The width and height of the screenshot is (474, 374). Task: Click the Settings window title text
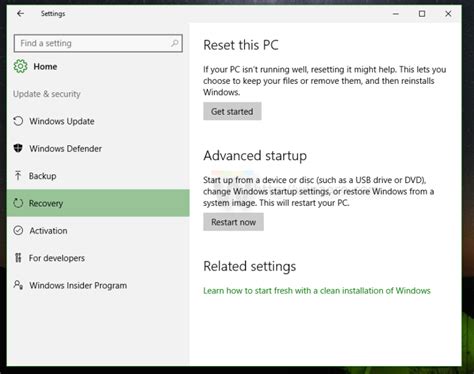[53, 14]
